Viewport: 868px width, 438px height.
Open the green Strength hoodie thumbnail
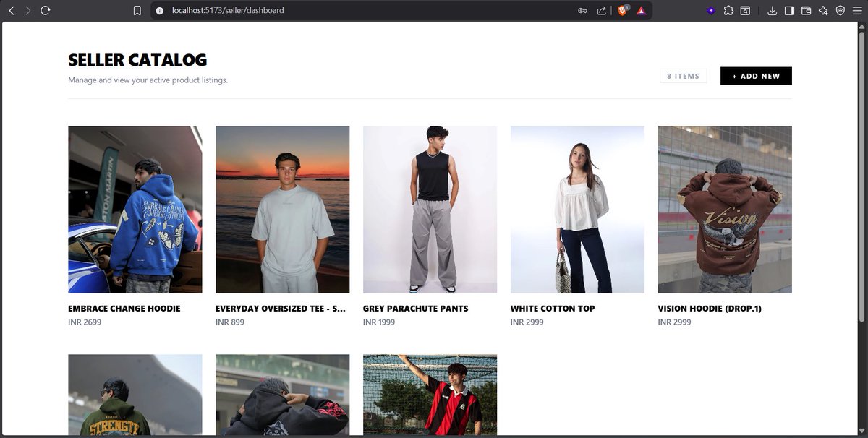[135, 395]
